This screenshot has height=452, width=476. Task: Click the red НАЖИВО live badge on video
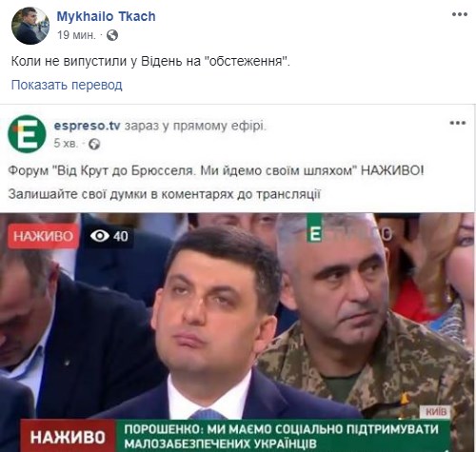[43, 236]
